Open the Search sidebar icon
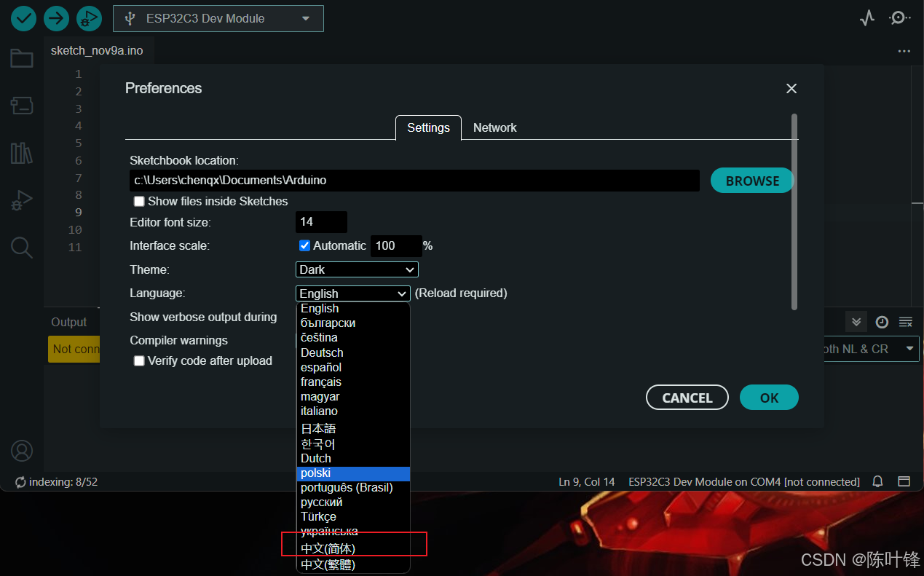The height and width of the screenshot is (576, 924). pyautogui.click(x=22, y=248)
